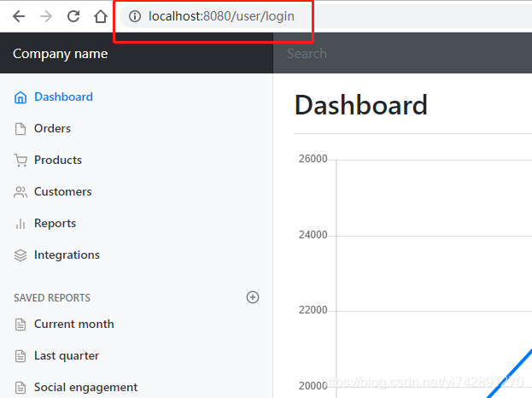532x398 pixels.
Task: Click the 24000 chart axis label
Action: (x=313, y=235)
